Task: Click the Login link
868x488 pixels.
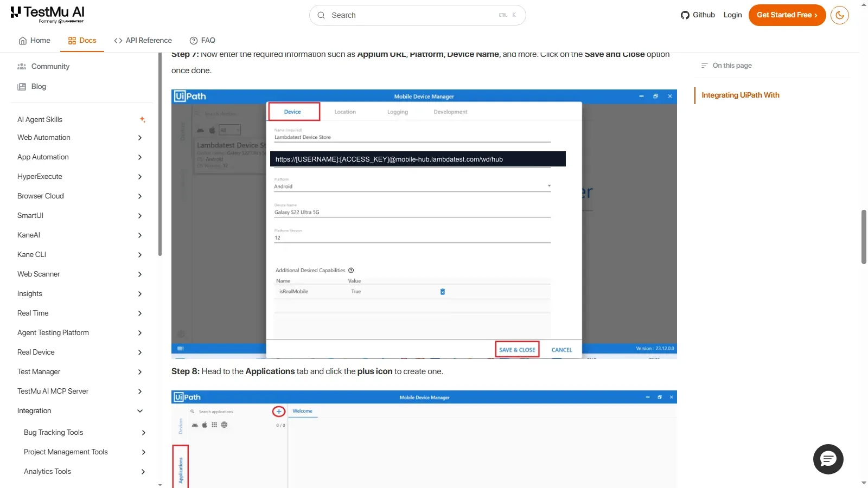Action: pos(732,15)
